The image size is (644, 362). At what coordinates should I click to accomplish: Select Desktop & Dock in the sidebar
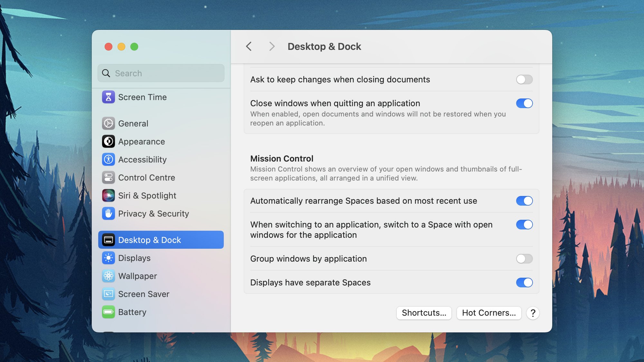click(150, 240)
